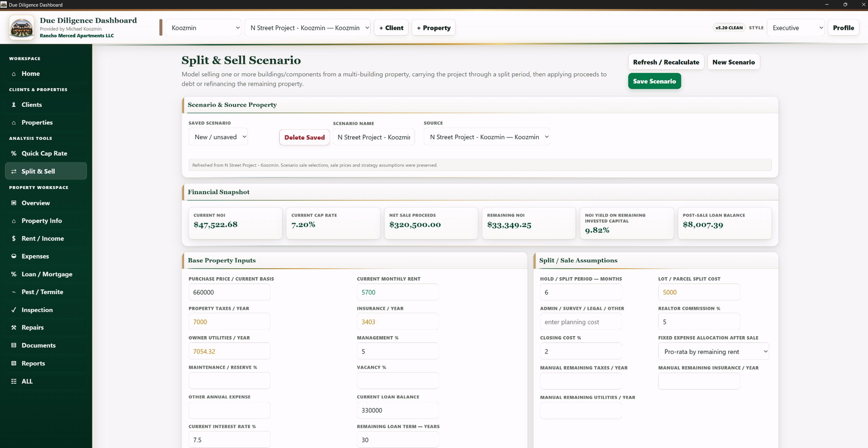Click the + Client button
868x448 pixels.
pyautogui.click(x=391, y=27)
